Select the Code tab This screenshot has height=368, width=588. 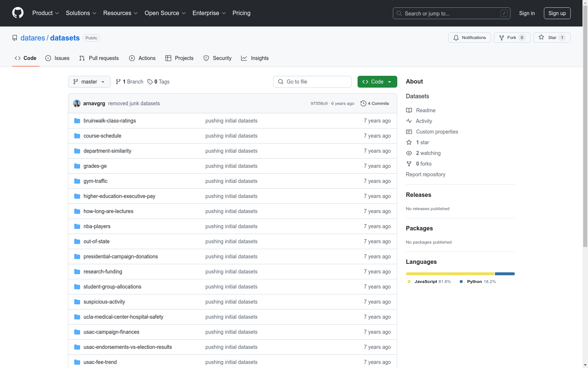tap(25, 58)
